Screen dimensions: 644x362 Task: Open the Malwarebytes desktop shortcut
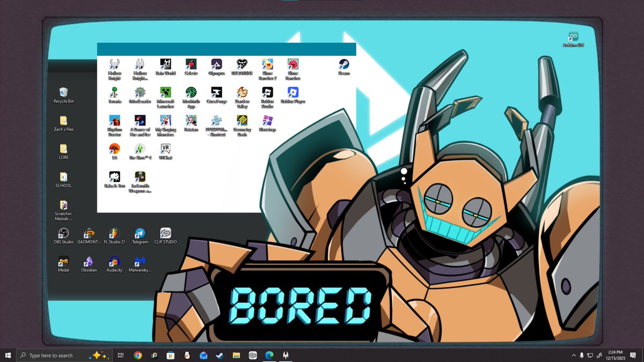[140, 264]
